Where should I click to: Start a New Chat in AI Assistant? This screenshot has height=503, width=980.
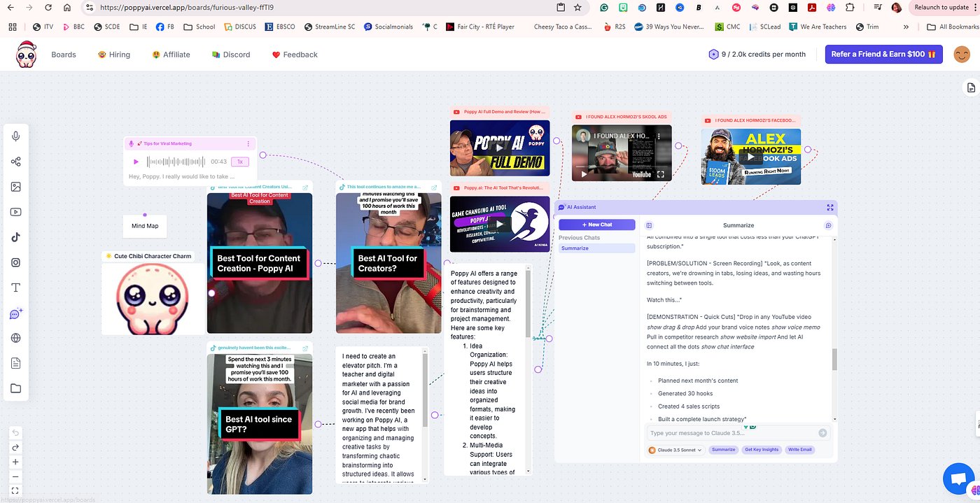pyautogui.click(x=596, y=225)
